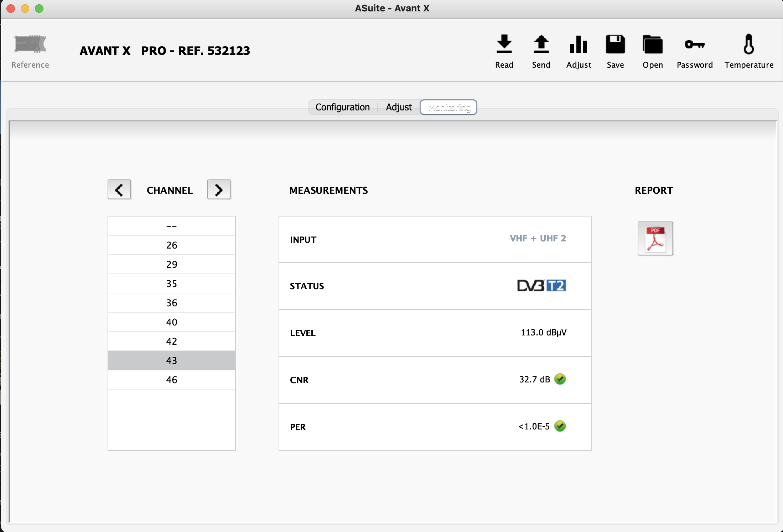
Task: Choose channel 46 from channel list
Action: [172, 380]
